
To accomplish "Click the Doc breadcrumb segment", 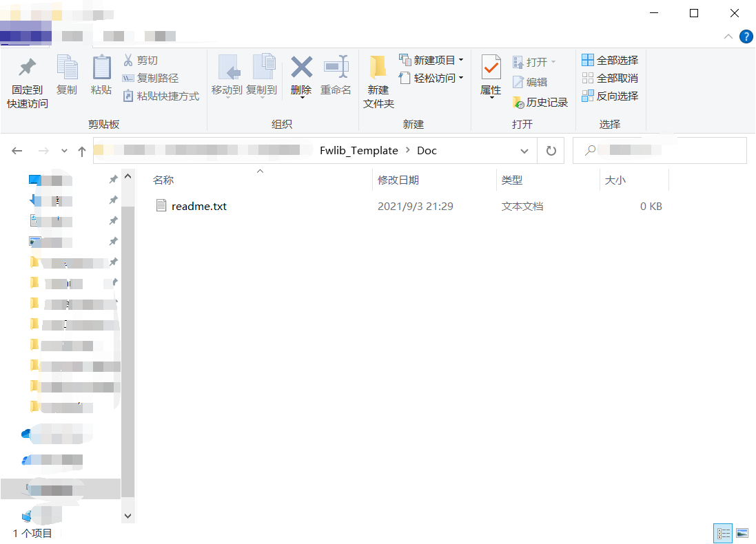I will tap(427, 151).
